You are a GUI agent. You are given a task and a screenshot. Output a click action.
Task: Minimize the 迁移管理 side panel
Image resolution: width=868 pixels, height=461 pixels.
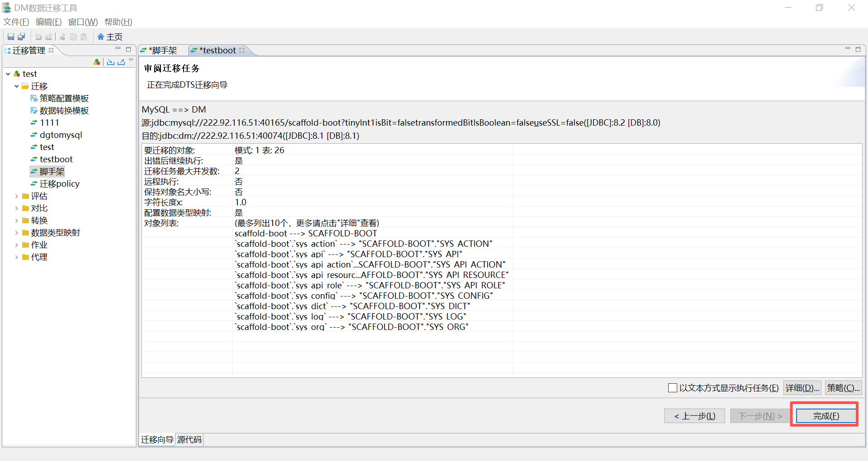click(118, 49)
